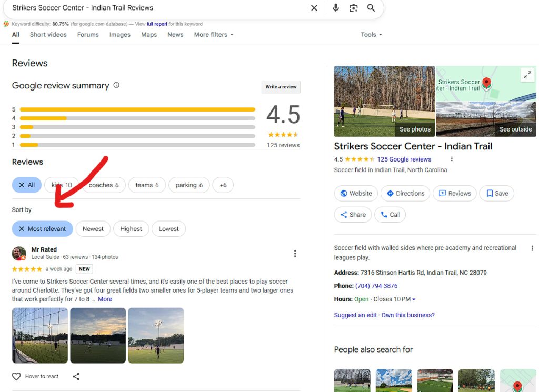The height and width of the screenshot is (392, 539).
Task: Sort reviews by Newest
Action: (93, 229)
